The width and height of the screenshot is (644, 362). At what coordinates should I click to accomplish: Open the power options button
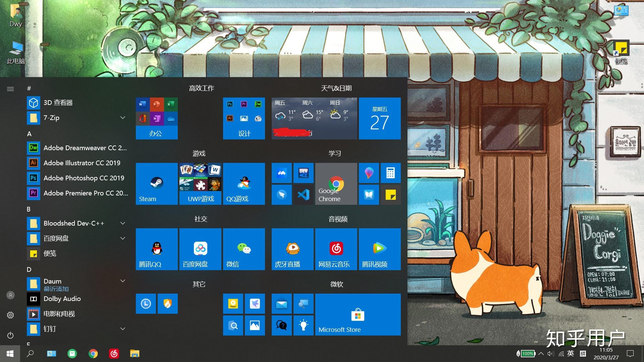[x=10, y=335]
